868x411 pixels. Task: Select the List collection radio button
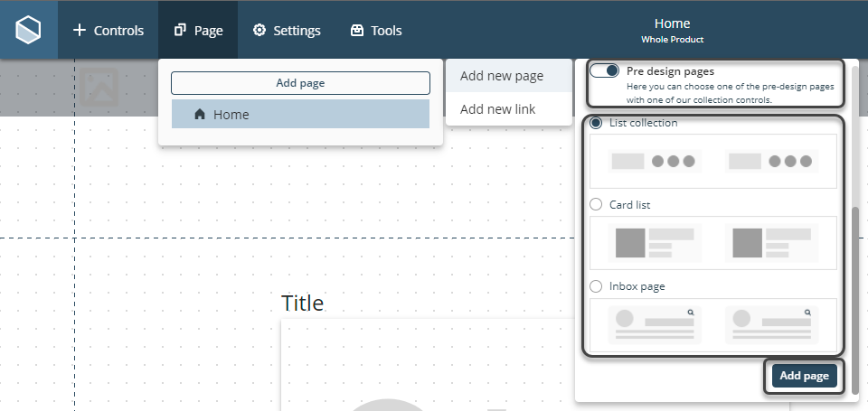pyautogui.click(x=596, y=123)
